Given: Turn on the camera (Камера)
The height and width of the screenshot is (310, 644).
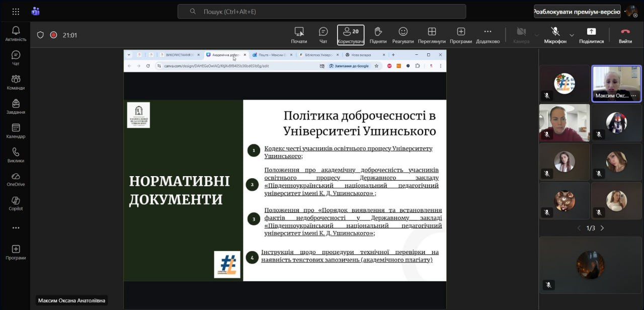Looking at the screenshot, I should 521,35.
